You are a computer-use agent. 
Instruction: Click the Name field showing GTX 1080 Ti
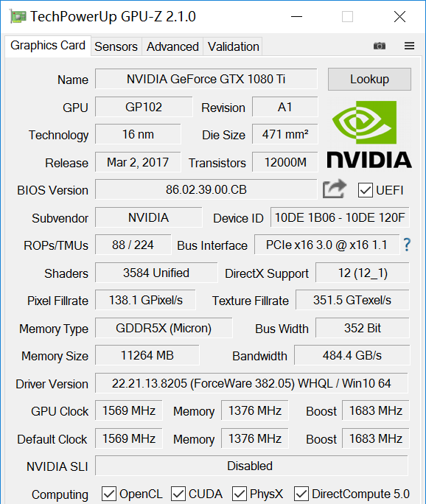[x=206, y=79]
